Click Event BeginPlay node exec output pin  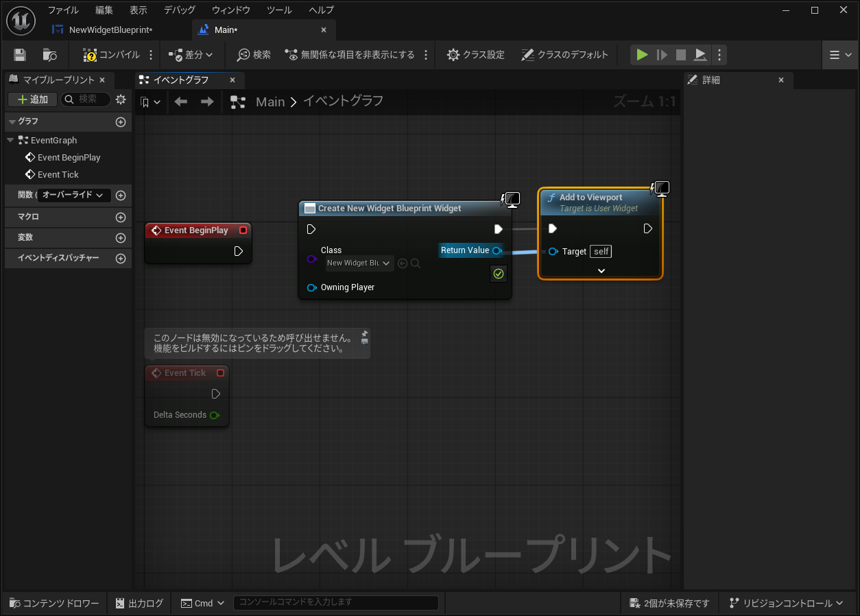(x=238, y=251)
